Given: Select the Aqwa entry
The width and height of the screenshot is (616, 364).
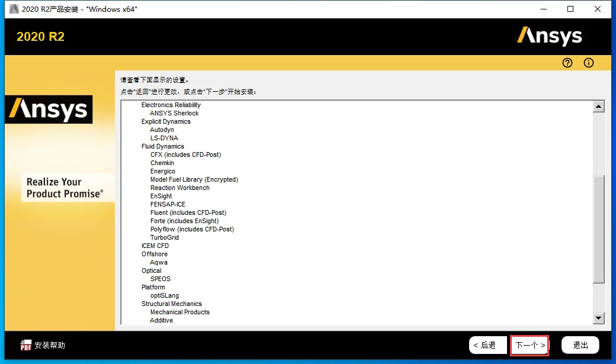Looking at the screenshot, I should [159, 262].
